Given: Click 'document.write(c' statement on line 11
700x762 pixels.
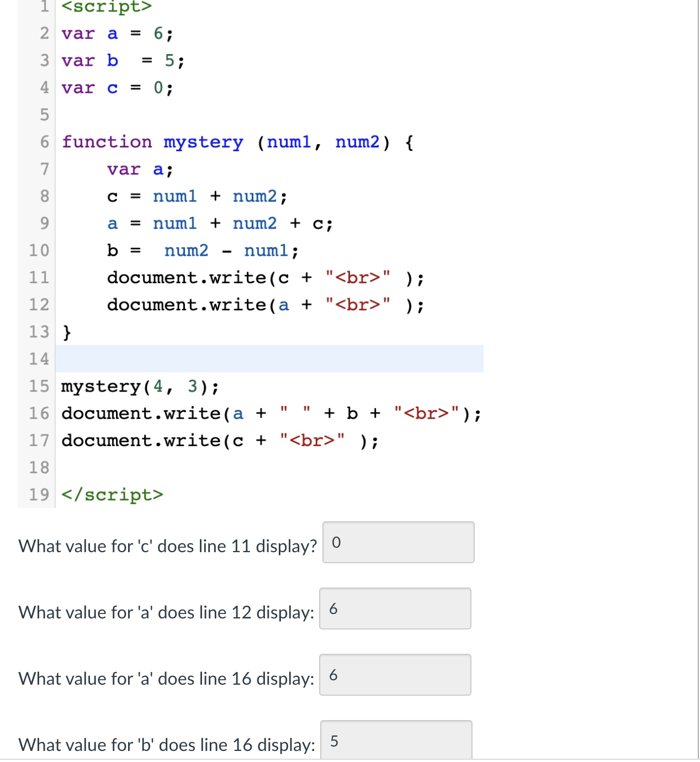Looking at the screenshot, I should click(x=266, y=278).
